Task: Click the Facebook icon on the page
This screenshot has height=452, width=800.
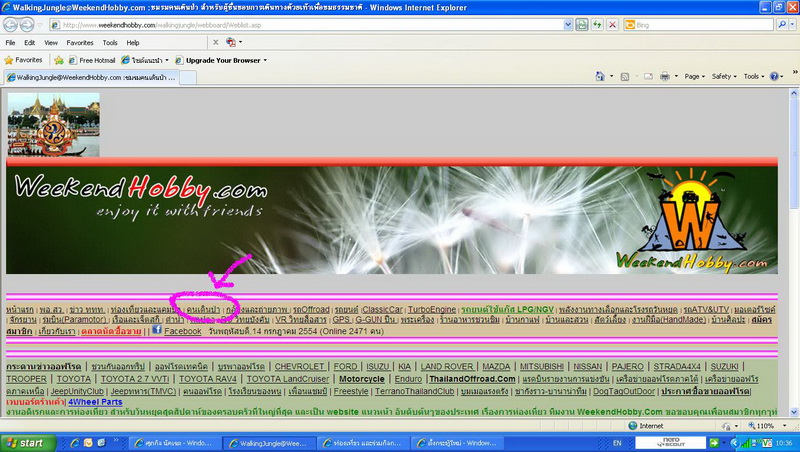Action: [x=157, y=330]
